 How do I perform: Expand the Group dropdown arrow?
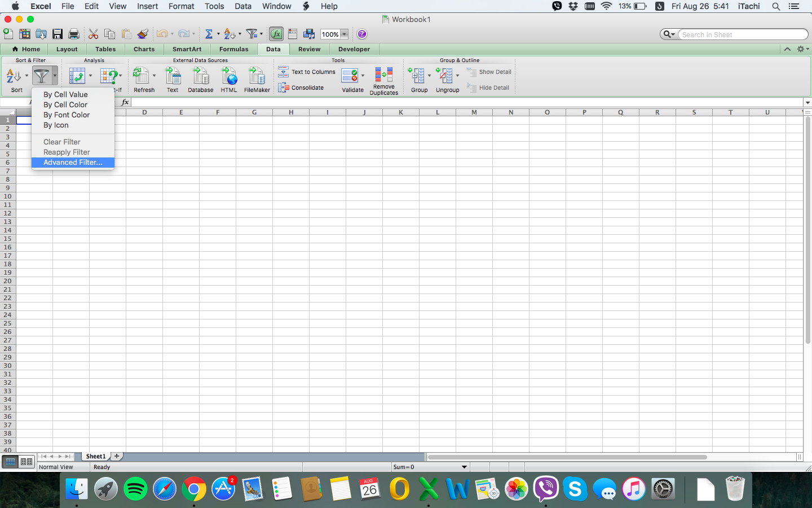pos(429,75)
